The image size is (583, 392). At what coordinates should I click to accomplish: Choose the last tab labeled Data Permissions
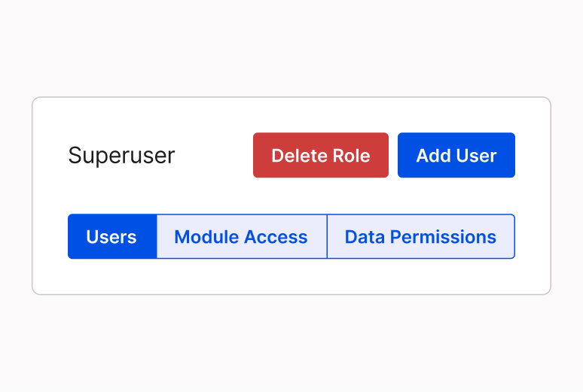[421, 236]
